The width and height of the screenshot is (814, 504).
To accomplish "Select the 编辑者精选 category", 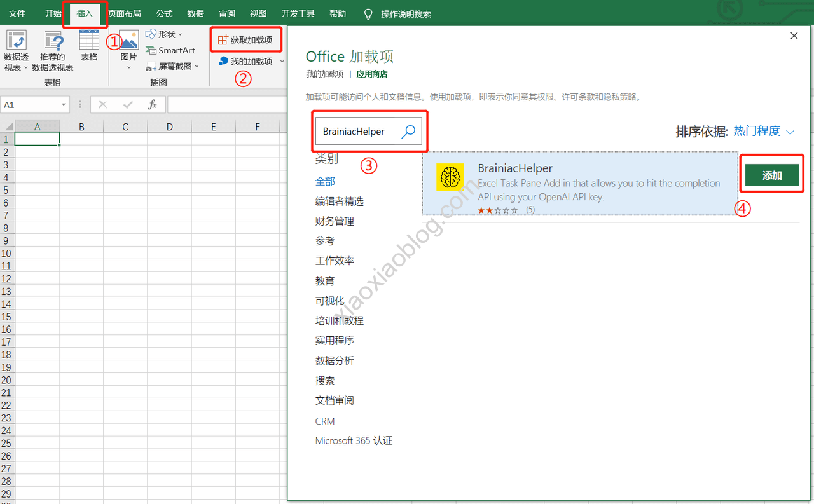I will click(340, 201).
